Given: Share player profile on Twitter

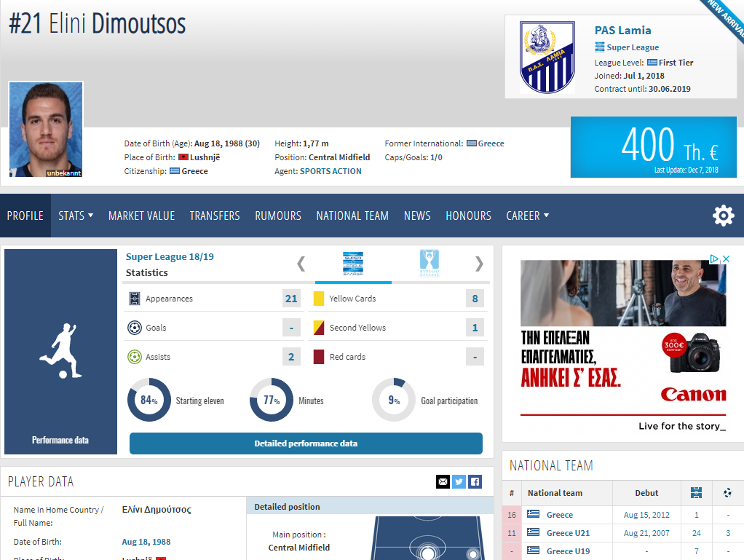Looking at the screenshot, I should click(459, 481).
